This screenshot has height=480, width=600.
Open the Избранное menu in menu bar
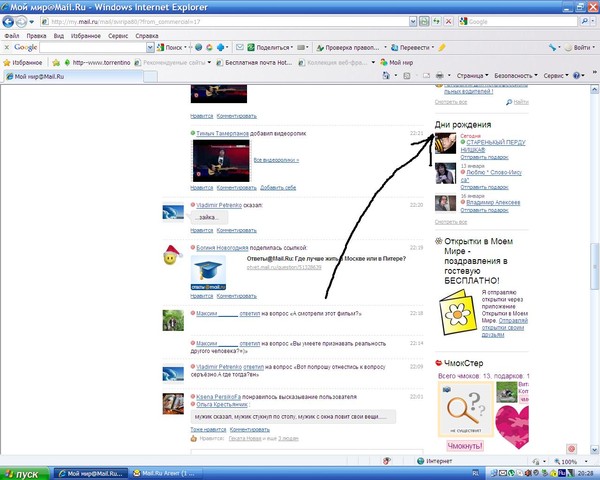86,36
